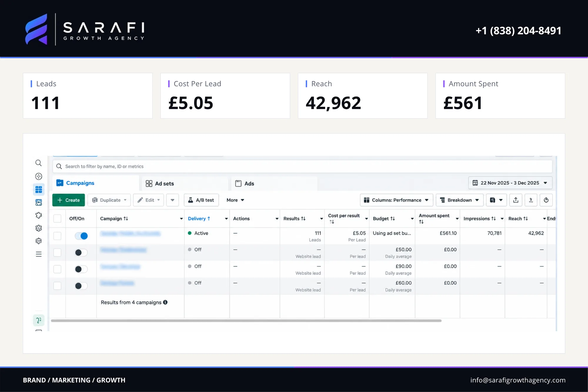Viewport: 588px width, 392px height.
Task: Tick the select-all checkbox in table header
Action: click(x=57, y=218)
